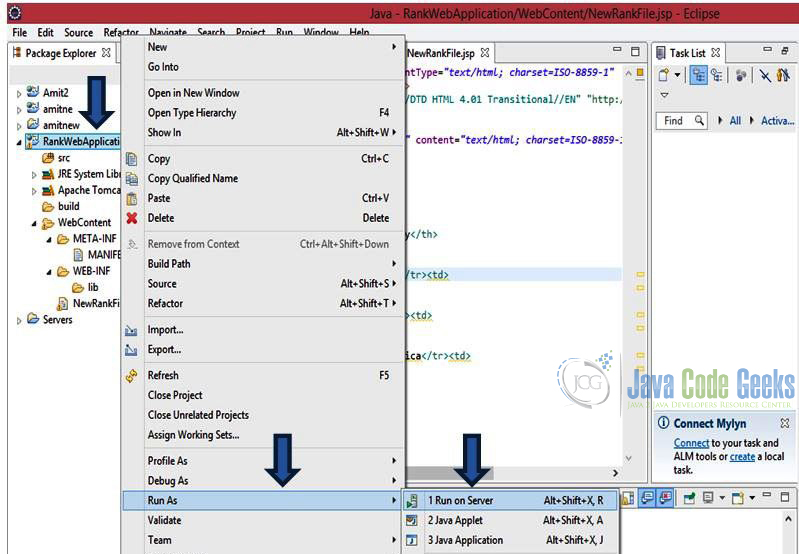The image size is (799, 554).
Task: Select 2 Java Applet run option
Action: point(511,520)
